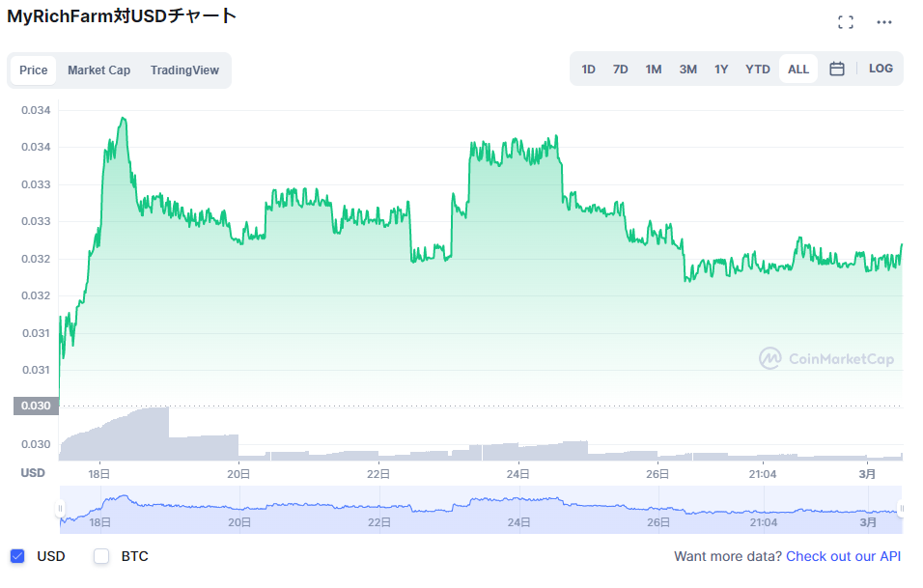Open the Check out our API link

pyautogui.click(x=843, y=556)
